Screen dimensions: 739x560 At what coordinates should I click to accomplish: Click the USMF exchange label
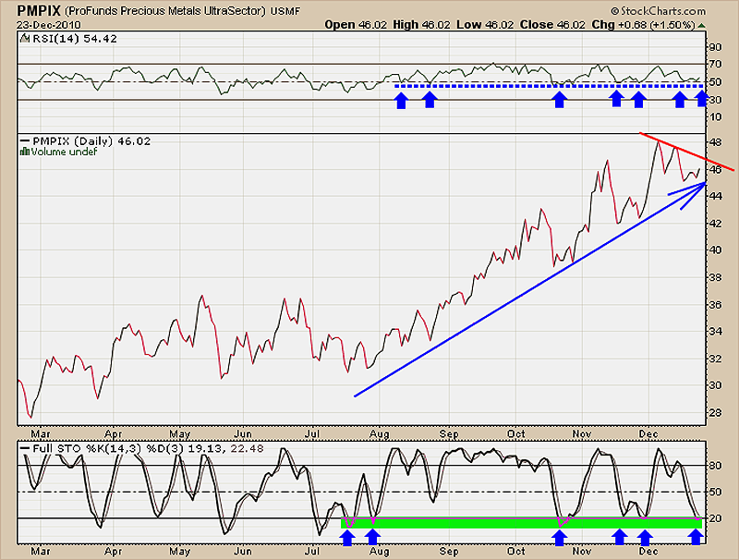[x=285, y=11]
